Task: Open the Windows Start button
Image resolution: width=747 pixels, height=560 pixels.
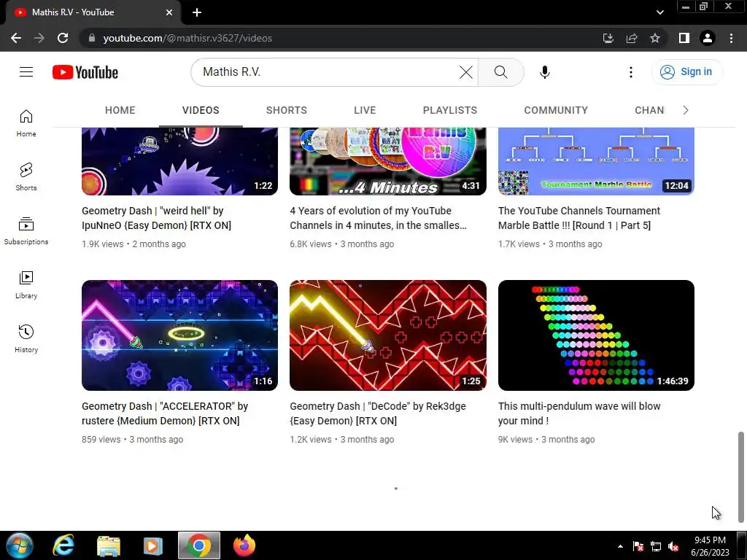Action: tap(19, 545)
